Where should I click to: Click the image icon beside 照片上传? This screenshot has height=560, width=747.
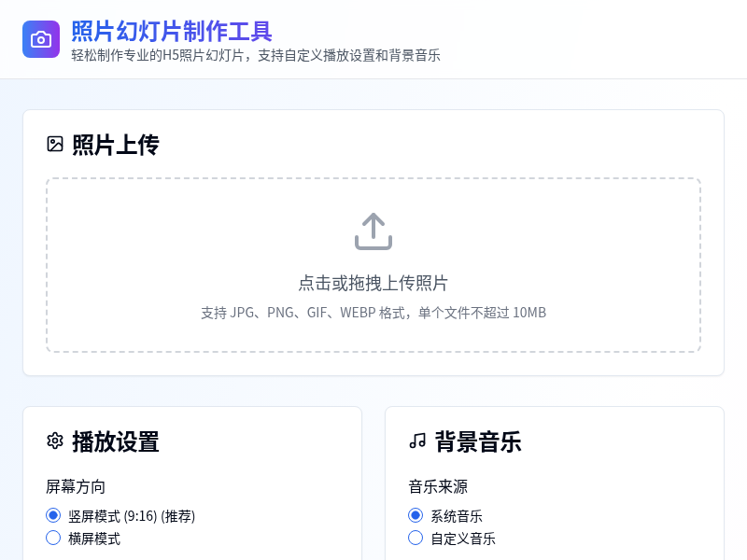point(55,144)
